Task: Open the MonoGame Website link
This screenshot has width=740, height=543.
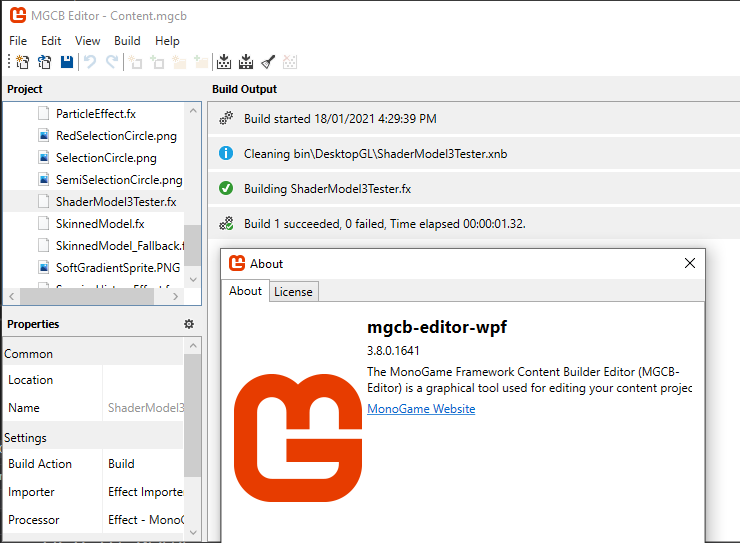Action: tap(421, 409)
